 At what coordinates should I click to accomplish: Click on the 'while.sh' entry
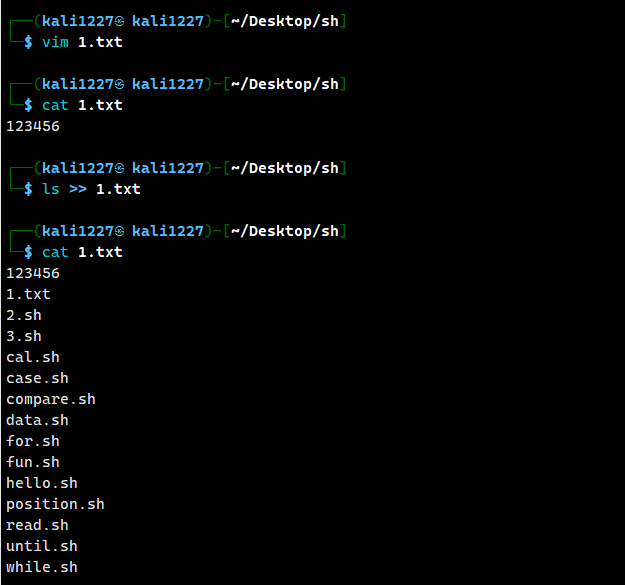pyautogui.click(x=42, y=567)
